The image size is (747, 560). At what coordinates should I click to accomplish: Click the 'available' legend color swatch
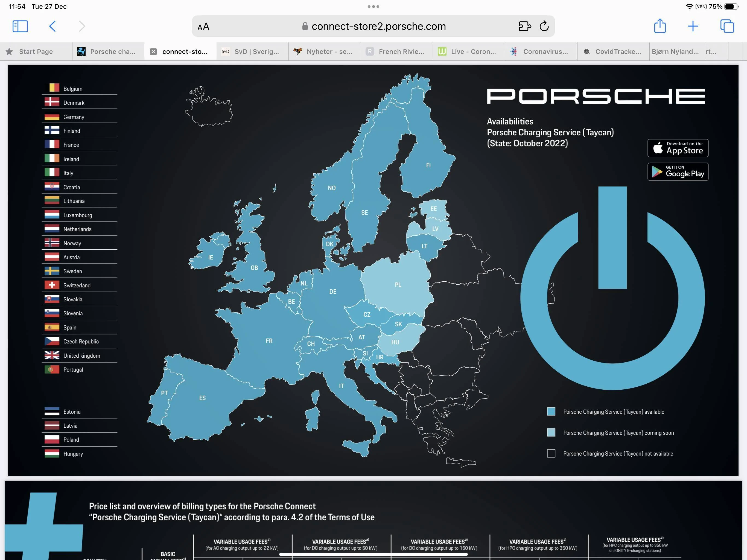[x=551, y=412]
